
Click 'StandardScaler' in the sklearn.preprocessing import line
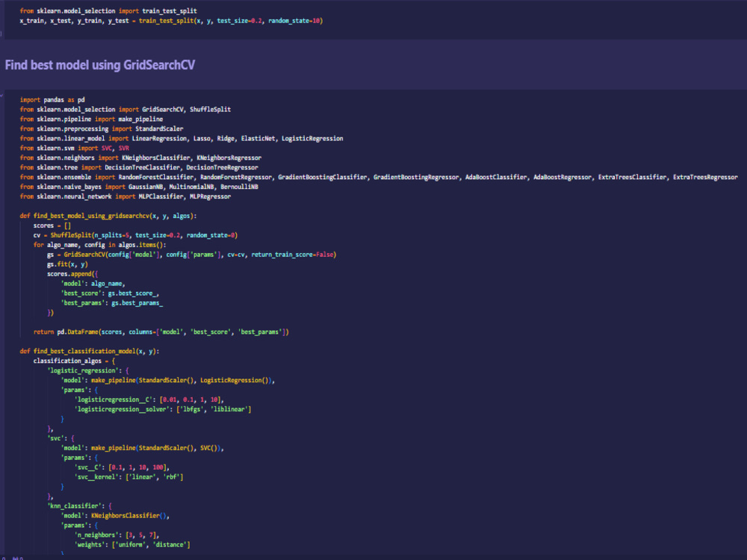pyautogui.click(x=159, y=129)
